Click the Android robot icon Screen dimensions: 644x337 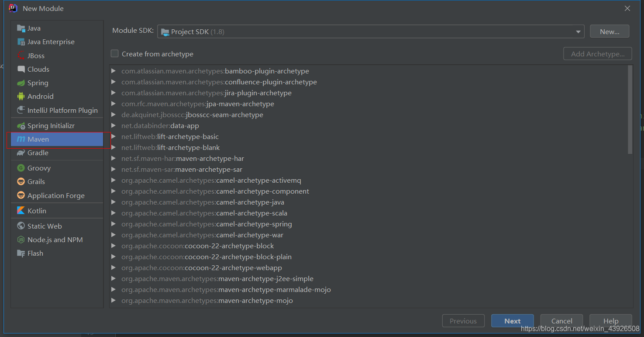pyautogui.click(x=21, y=97)
